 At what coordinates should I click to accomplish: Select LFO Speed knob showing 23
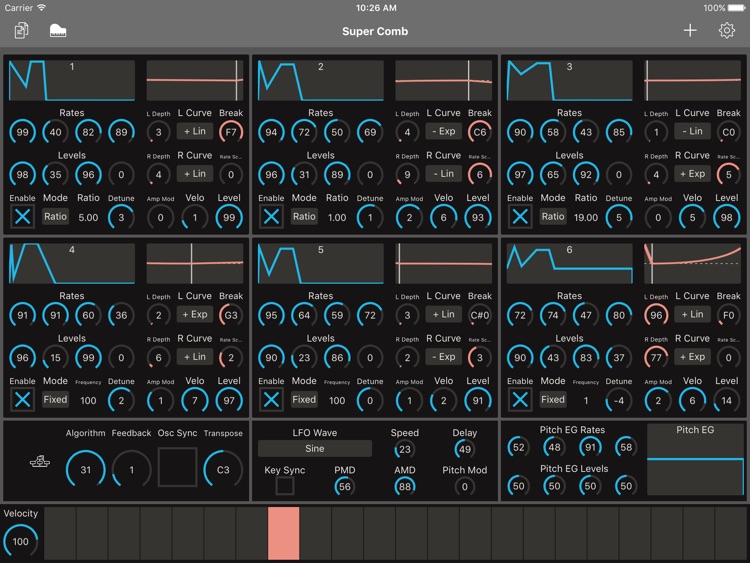[x=405, y=449]
